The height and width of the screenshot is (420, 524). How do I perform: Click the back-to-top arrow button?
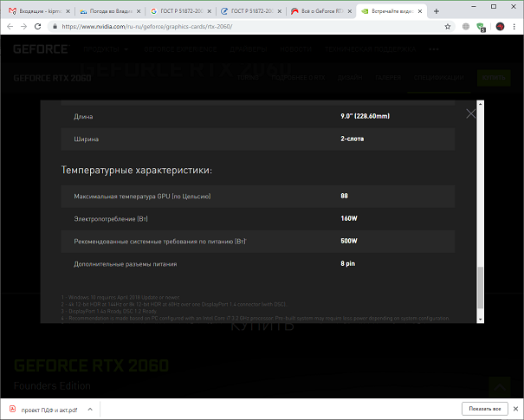point(500,387)
